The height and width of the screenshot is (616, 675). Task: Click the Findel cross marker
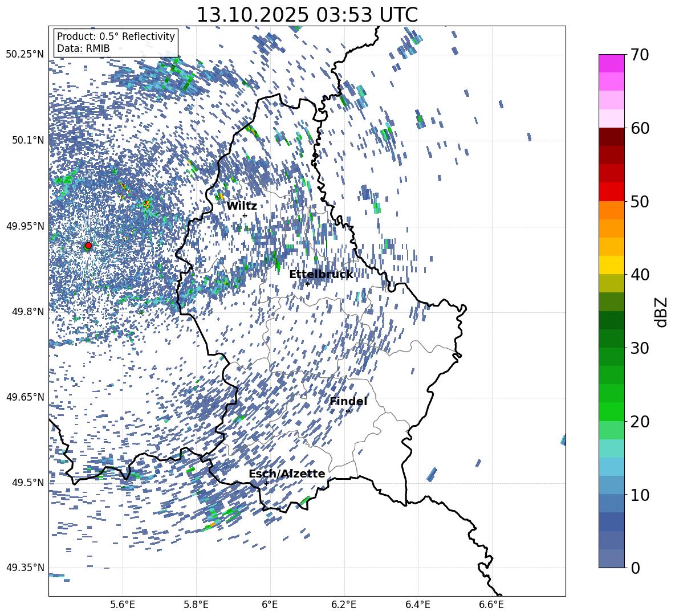348,411
